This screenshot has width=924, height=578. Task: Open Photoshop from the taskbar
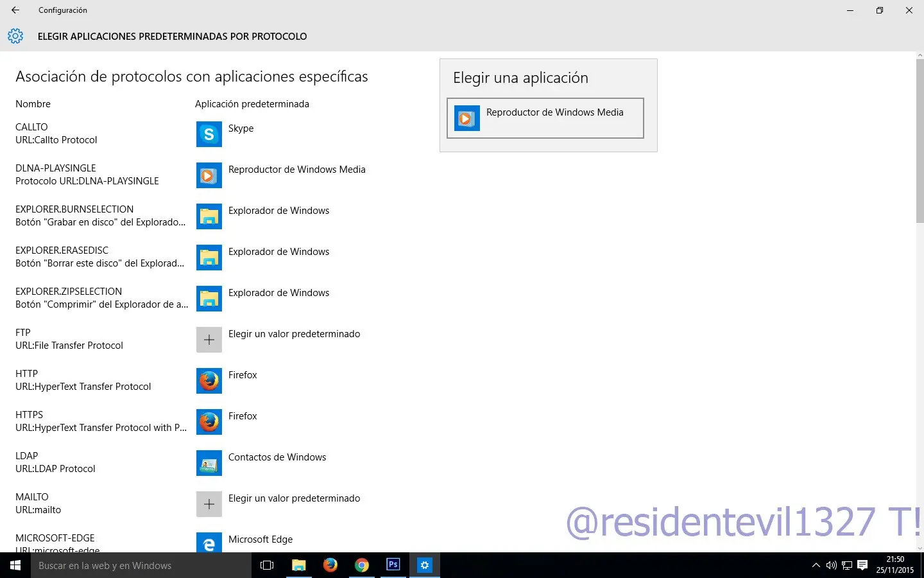tap(393, 565)
